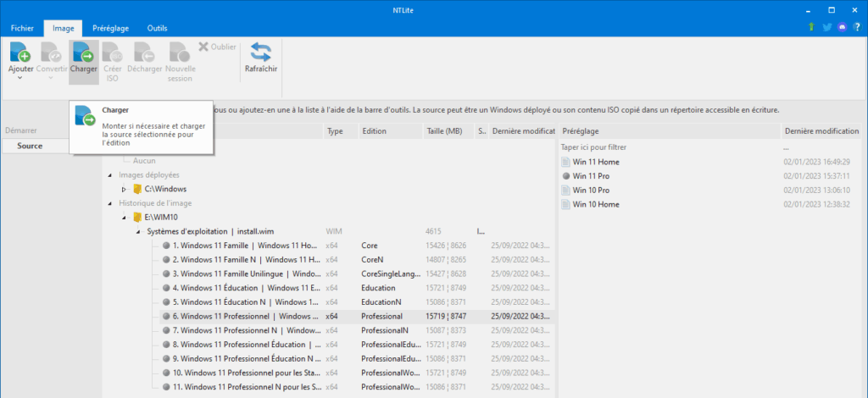Image resolution: width=868 pixels, height=398 pixels.
Task: Expand the C:\Windows tree node
Action: [125, 190]
